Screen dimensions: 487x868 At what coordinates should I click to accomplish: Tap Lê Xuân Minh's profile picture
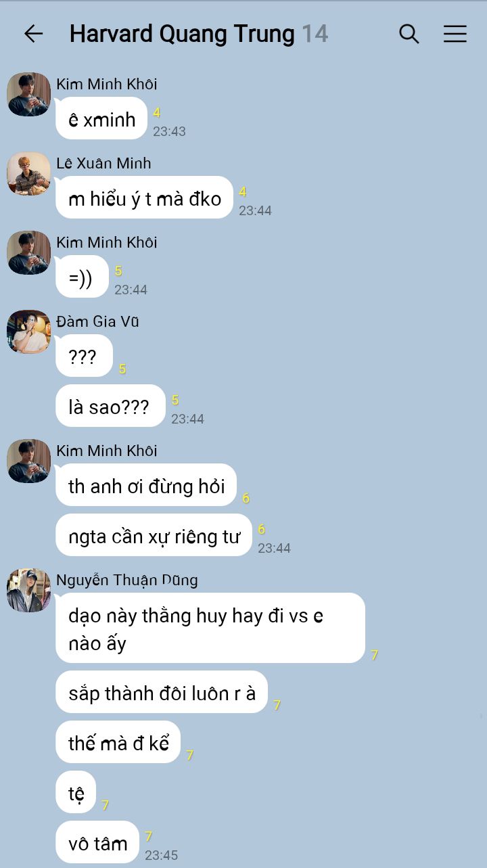(29, 174)
